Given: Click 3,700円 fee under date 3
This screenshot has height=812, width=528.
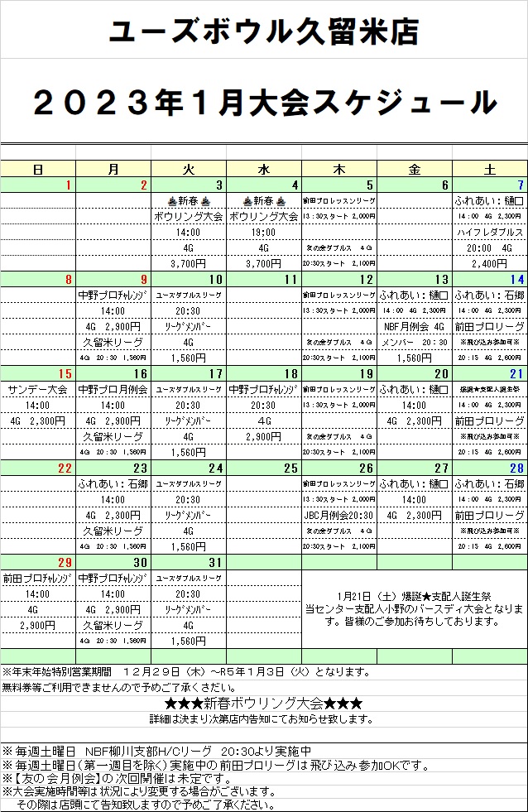Looking at the screenshot, I should tap(189, 263).
